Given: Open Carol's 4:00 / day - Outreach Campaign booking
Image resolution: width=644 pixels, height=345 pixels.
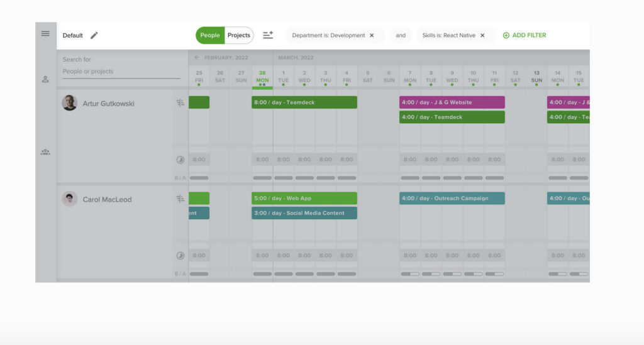Looking at the screenshot, I should tap(452, 198).
